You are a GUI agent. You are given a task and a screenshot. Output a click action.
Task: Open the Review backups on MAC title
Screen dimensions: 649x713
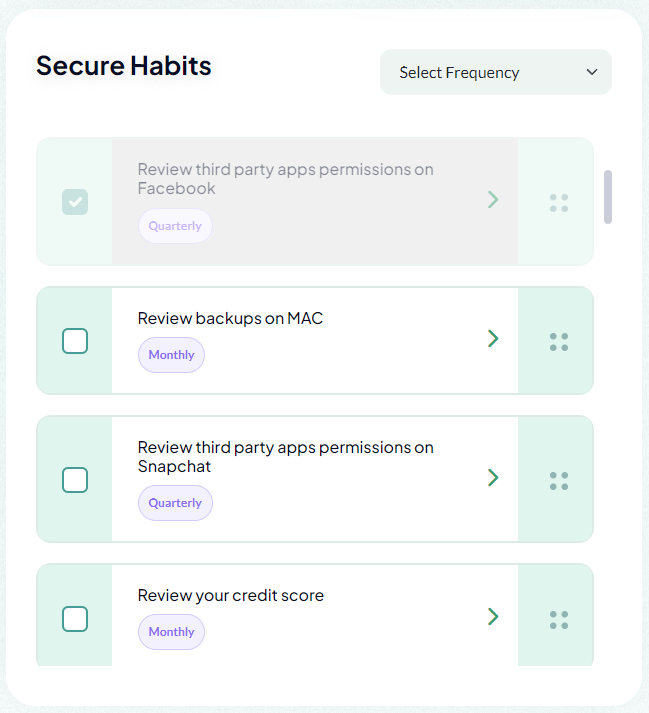tap(230, 319)
